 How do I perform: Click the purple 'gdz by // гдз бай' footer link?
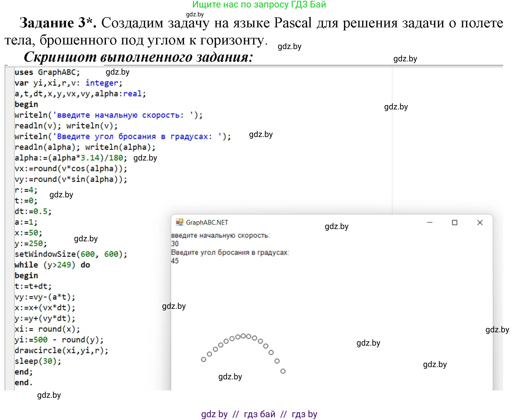(x=259, y=414)
